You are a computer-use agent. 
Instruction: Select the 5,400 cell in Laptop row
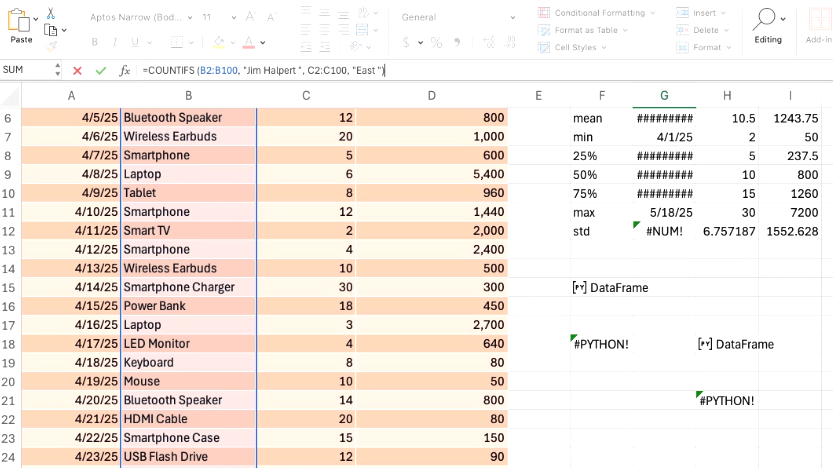[431, 174]
